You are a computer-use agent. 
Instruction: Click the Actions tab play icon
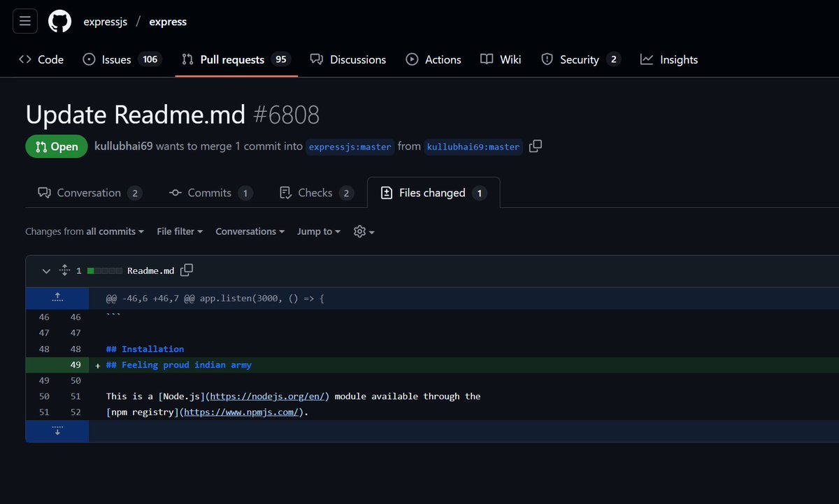[x=412, y=59]
